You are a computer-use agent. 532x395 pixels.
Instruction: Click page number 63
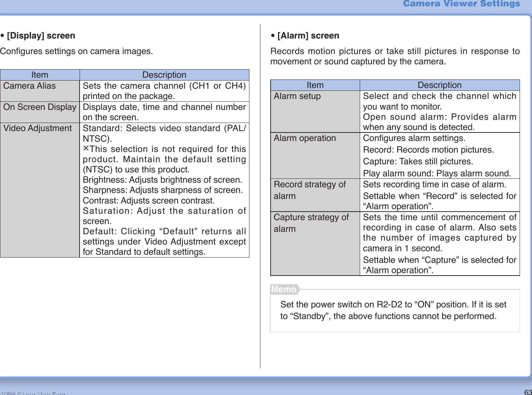click(528, 392)
